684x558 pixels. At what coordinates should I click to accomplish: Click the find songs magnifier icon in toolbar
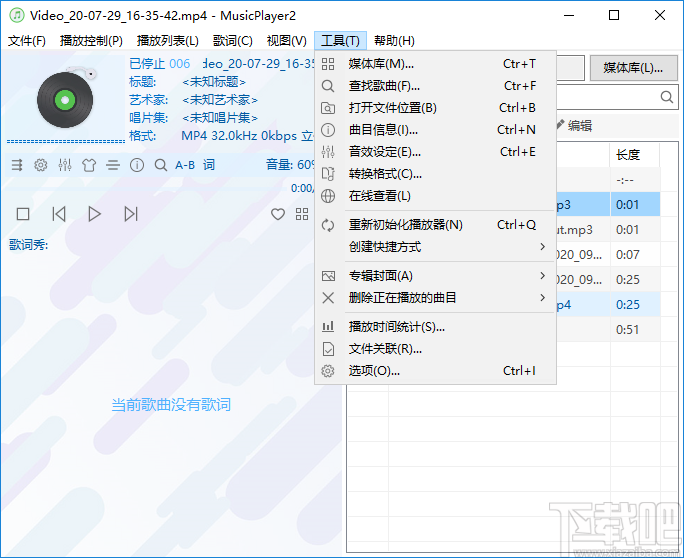point(161,165)
